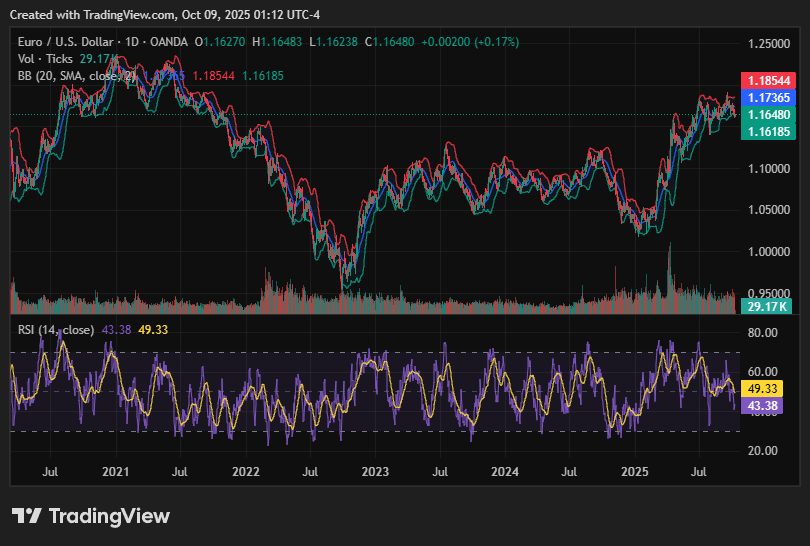The width and height of the screenshot is (810, 546).
Task: Open the TradingView wordmark link
Action: pyautogui.click(x=109, y=516)
